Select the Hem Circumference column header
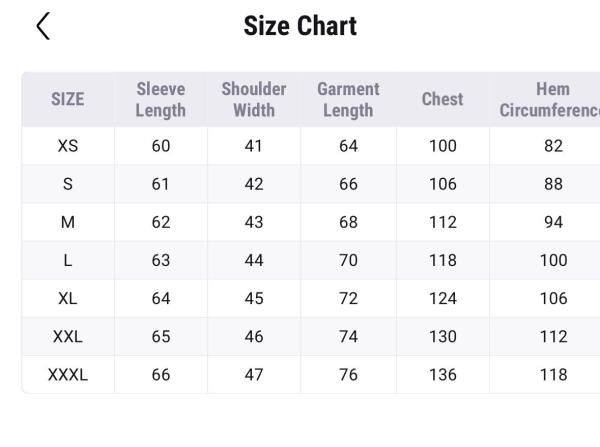Image resolution: width=600 pixels, height=447 pixels. coord(551,99)
